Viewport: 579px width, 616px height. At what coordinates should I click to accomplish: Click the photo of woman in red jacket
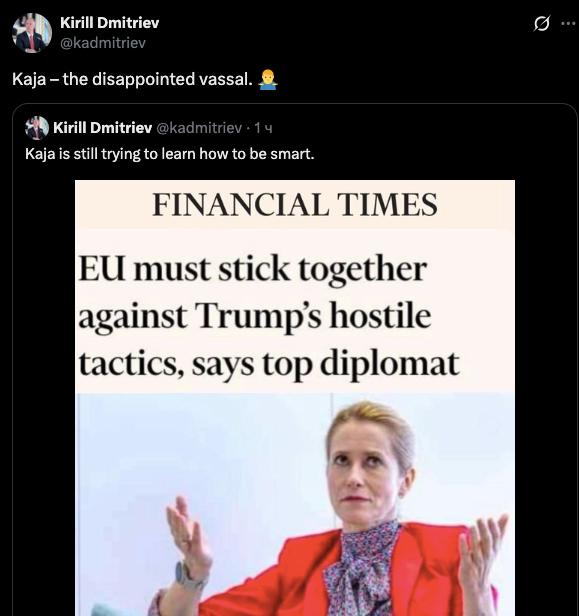pos(295,504)
